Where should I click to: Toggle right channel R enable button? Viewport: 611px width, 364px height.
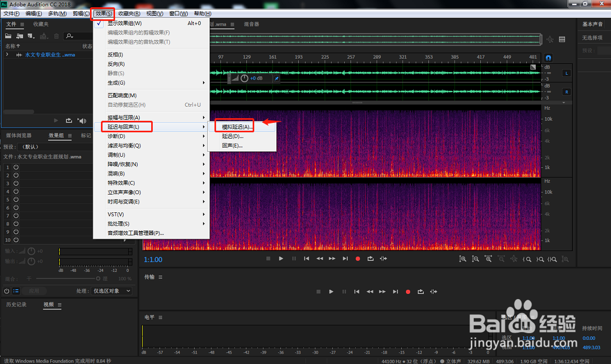coord(567,92)
